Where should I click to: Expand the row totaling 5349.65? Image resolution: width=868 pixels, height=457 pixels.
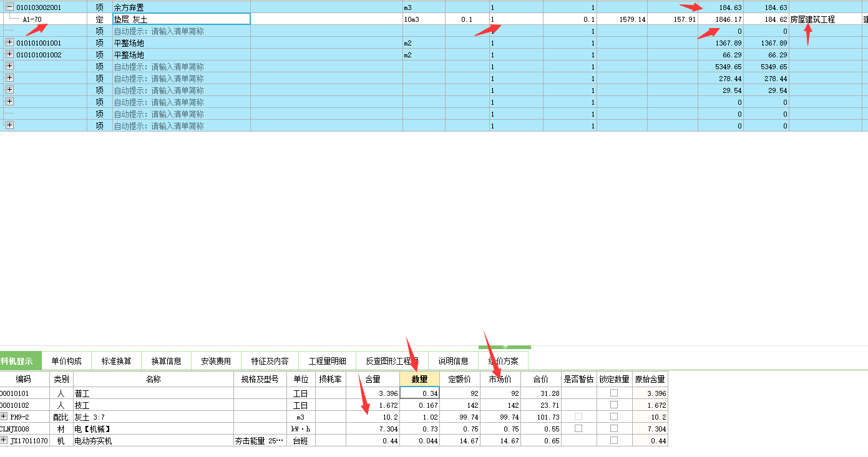(x=9, y=67)
